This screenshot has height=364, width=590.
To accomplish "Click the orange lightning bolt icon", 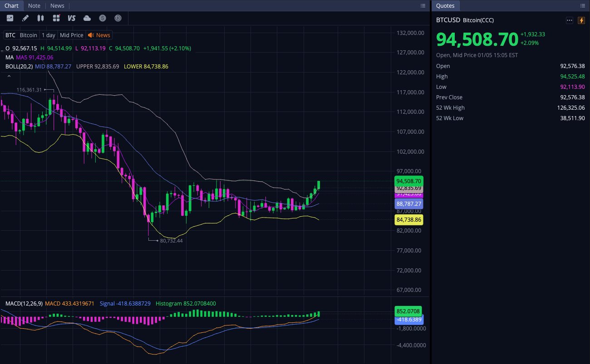I will click(x=581, y=20).
